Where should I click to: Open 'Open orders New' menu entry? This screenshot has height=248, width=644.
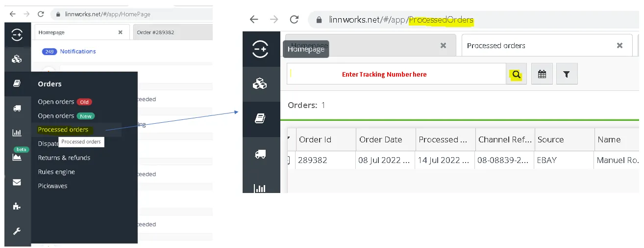[x=66, y=116]
